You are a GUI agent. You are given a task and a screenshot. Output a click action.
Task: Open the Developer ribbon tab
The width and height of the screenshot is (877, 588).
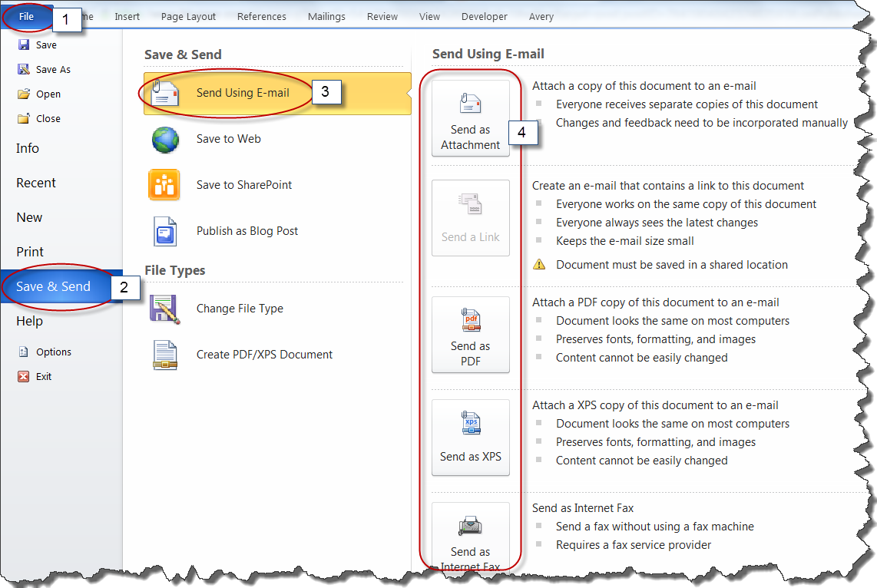485,17
